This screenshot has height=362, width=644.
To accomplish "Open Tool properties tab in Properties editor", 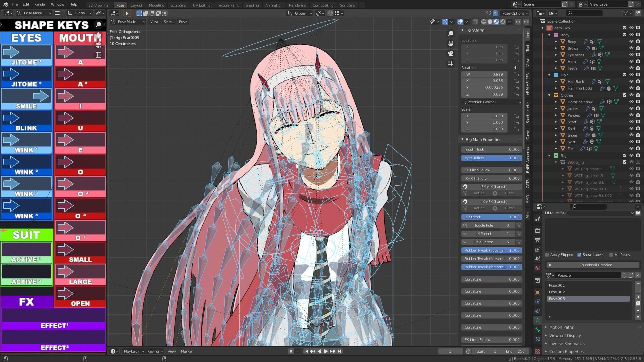I will point(538,219).
